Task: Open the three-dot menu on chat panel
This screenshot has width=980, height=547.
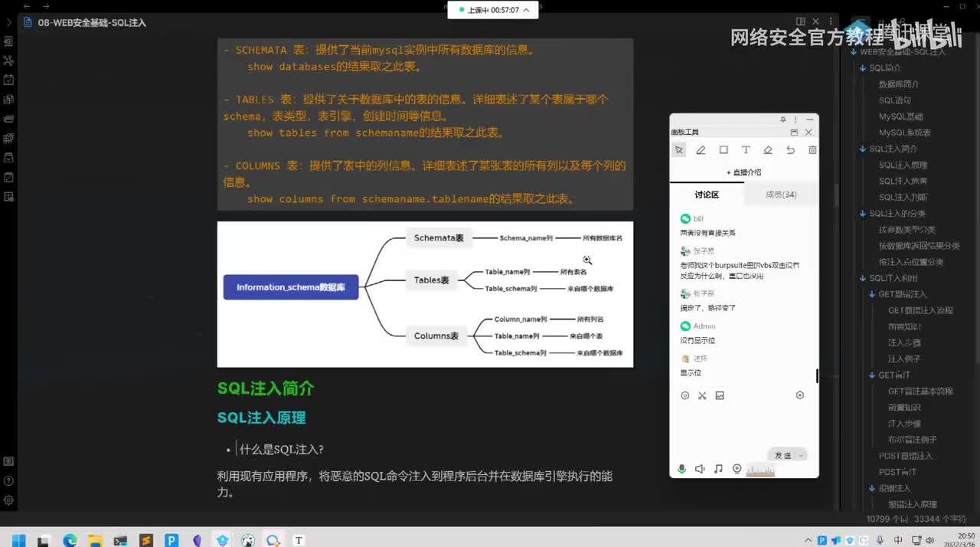Action: click(795, 120)
